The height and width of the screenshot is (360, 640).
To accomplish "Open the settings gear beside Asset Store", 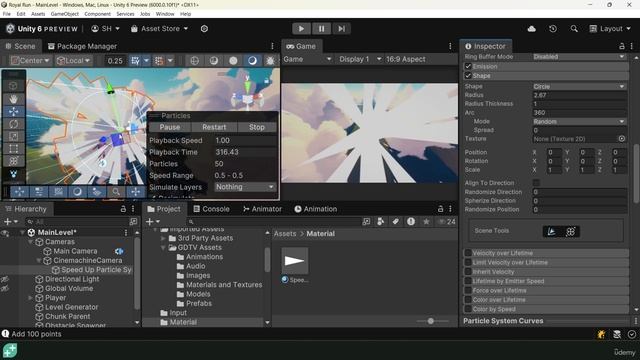I will click(x=204, y=29).
